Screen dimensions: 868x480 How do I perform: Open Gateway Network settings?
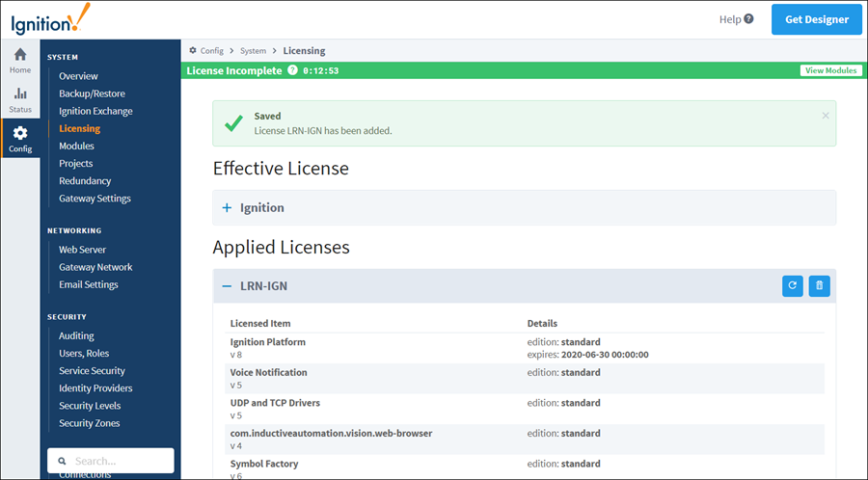coord(95,267)
